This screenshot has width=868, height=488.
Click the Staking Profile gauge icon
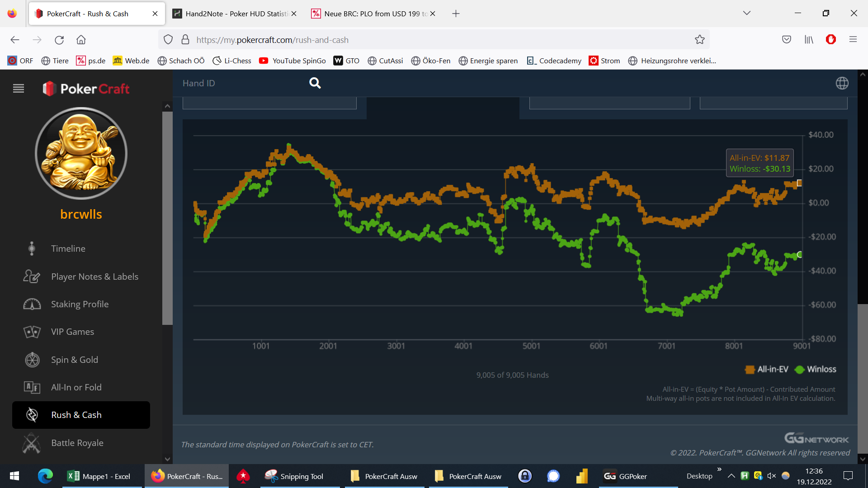coord(32,304)
